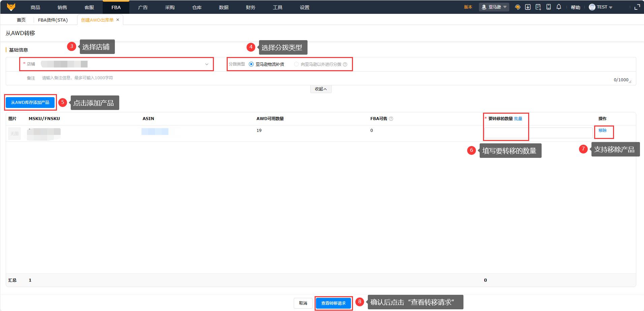This screenshot has width=644, height=311.
Task: Open the 销售 menu
Action: coord(62,7)
